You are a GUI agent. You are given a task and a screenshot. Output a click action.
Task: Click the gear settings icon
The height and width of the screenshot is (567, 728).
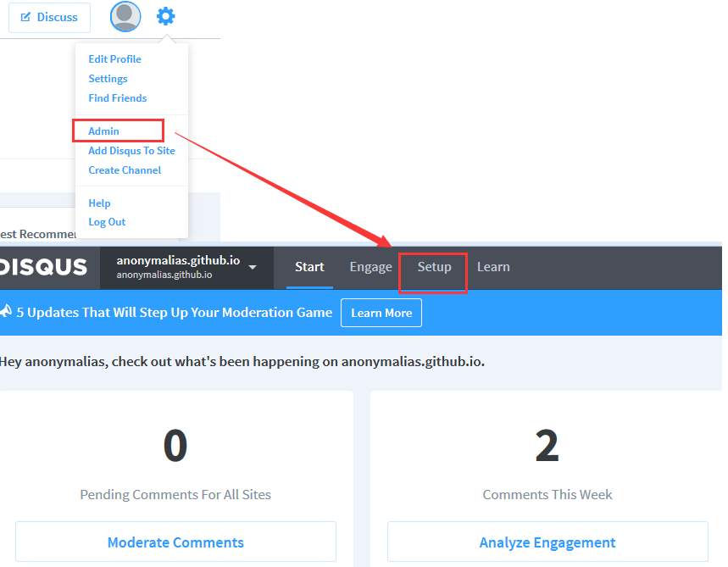tap(166, 16)
